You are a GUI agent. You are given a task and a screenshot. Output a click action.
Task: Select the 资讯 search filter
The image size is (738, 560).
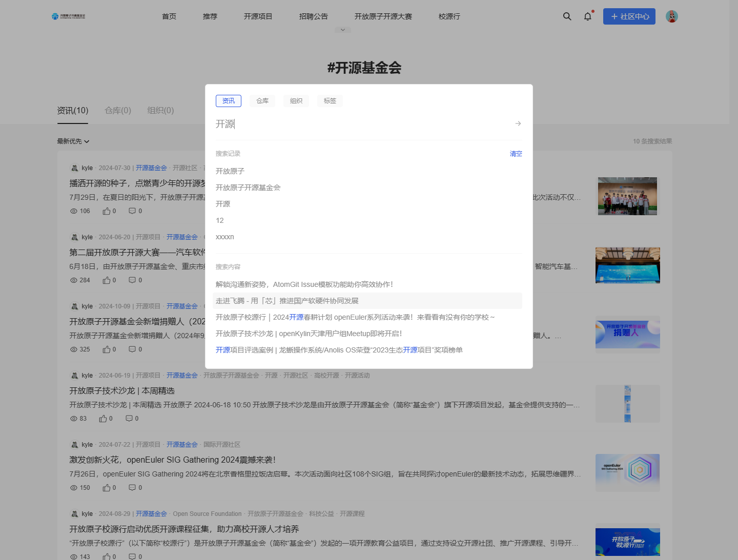click(229, 101)
